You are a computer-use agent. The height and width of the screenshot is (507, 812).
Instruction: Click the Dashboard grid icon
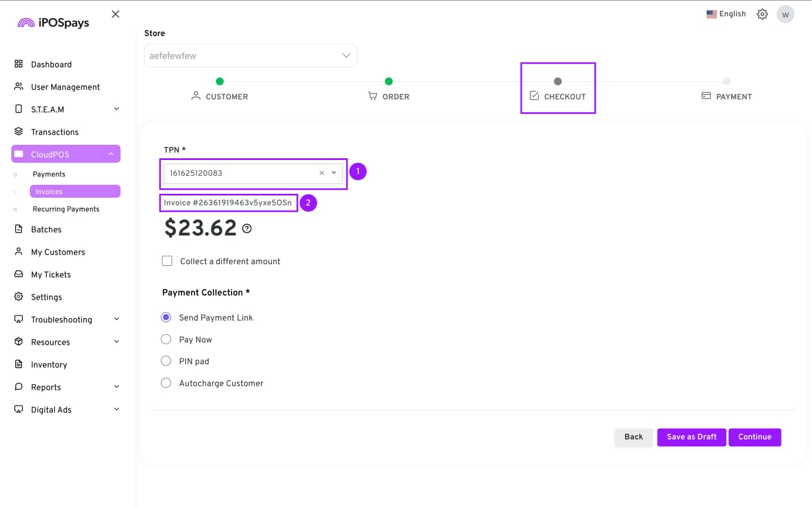tap(19, 64)
